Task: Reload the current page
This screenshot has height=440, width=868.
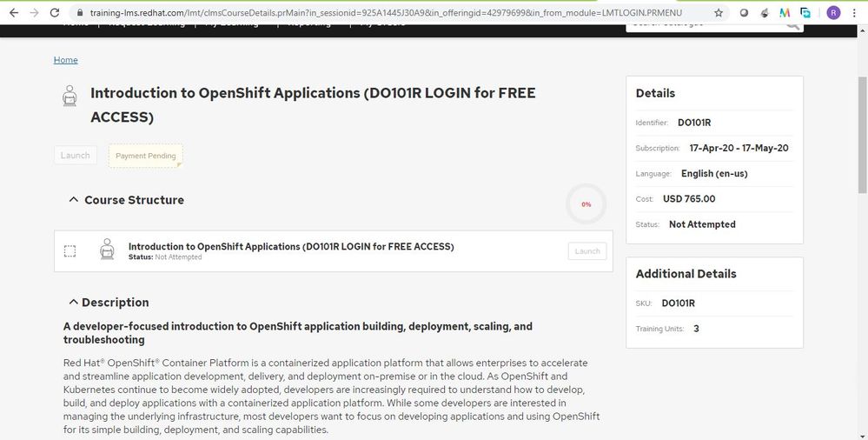Action: click(x=55, y=13)
